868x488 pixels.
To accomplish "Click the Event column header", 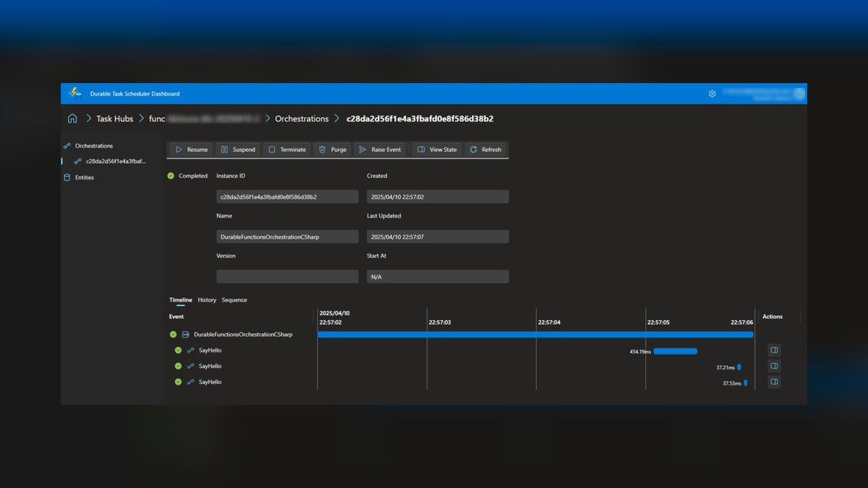I will click(x=176, y=317).
